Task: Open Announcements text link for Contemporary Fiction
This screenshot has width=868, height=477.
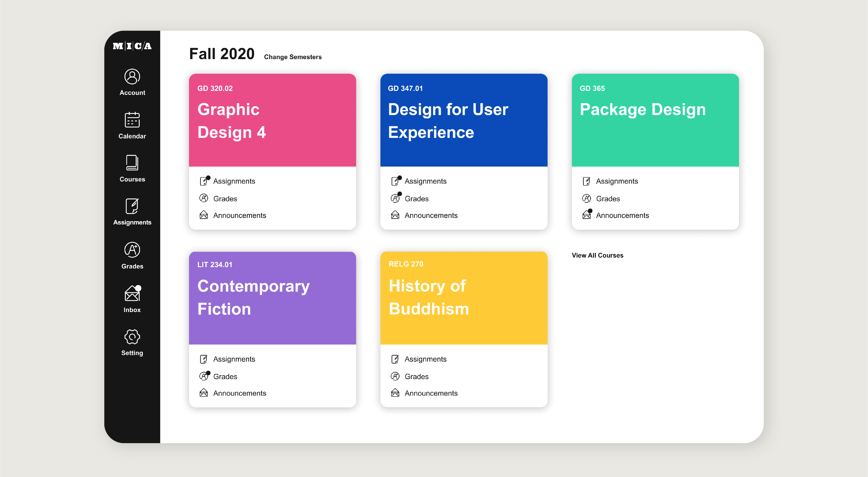Action: pyautogui.click(x=240, y=393)
